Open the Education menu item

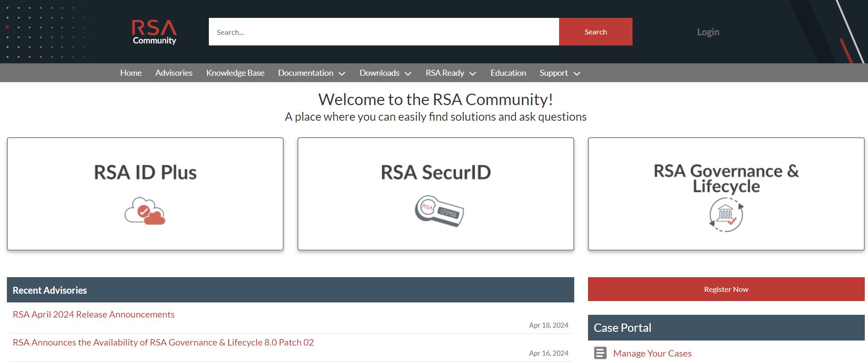click(508, 73)
